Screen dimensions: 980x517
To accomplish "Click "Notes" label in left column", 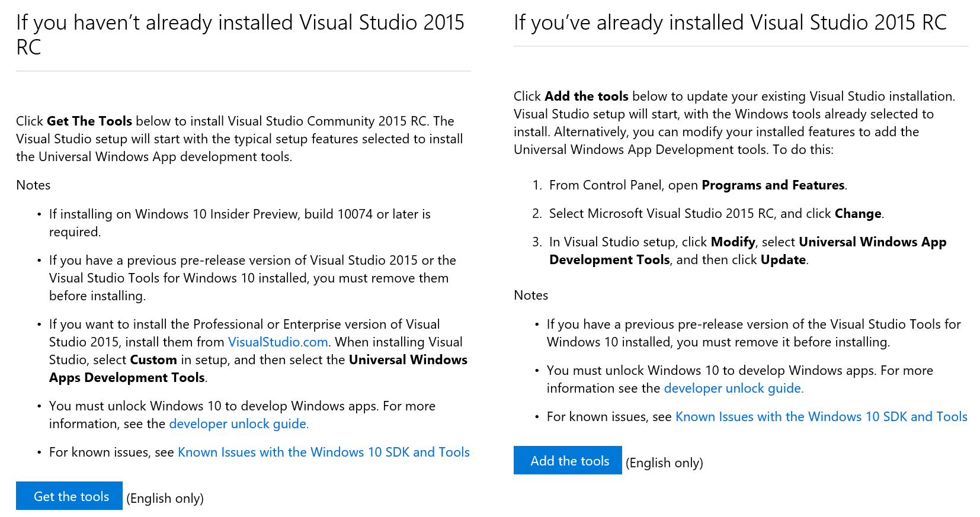I will pyautogui.click(x=33, y=185).
